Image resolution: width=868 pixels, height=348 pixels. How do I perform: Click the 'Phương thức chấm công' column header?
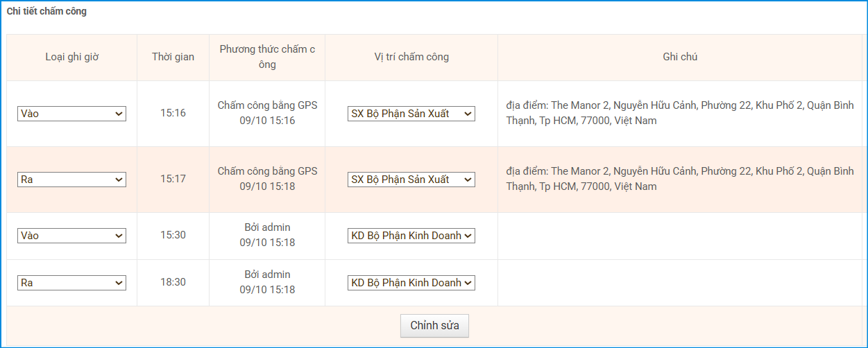[267, 57]
